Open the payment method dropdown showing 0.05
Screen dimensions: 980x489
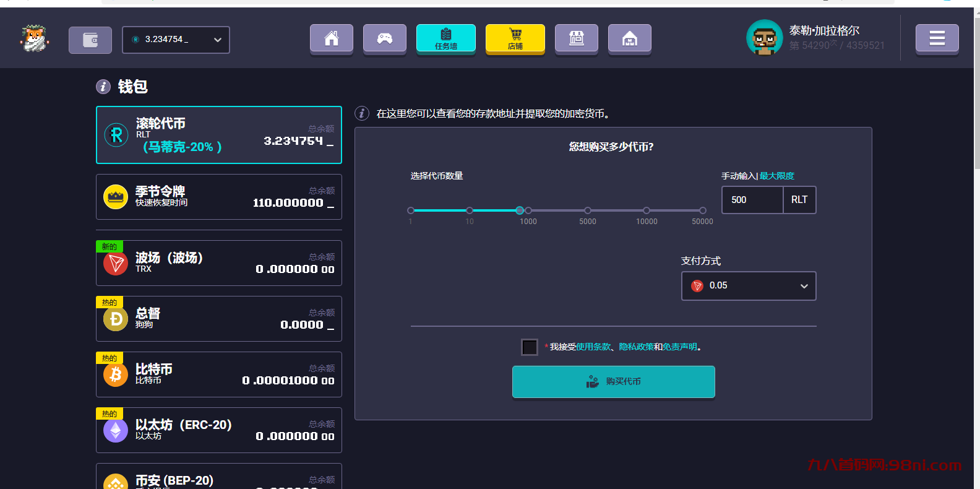(x=749, y=286)
